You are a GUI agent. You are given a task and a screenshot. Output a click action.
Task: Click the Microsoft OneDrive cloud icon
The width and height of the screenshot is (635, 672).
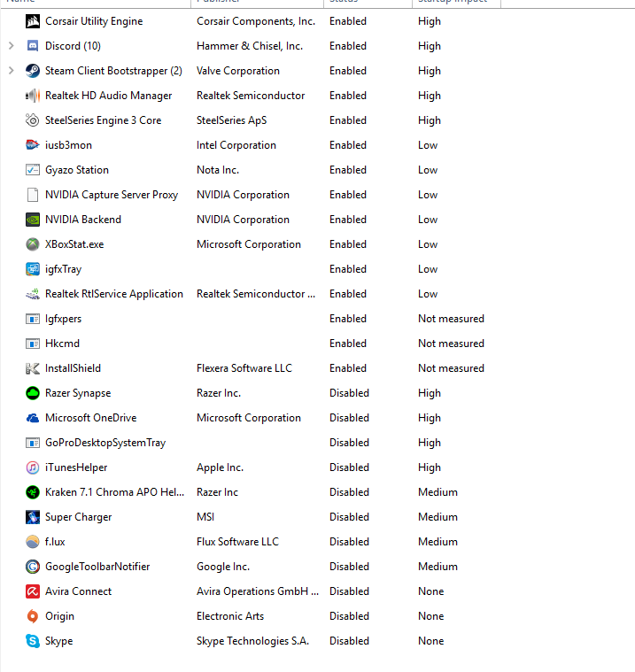coord(33,418)
